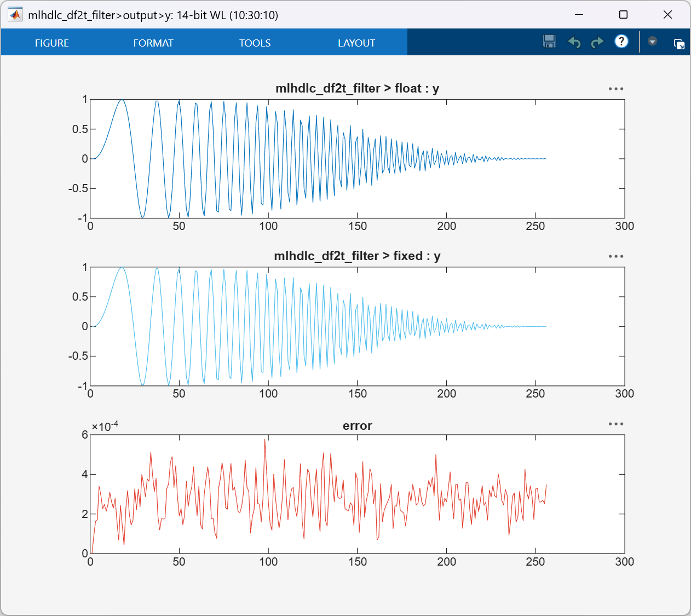
Task: Open the float : y plot's three-dot menu
Action: [616, 89]
